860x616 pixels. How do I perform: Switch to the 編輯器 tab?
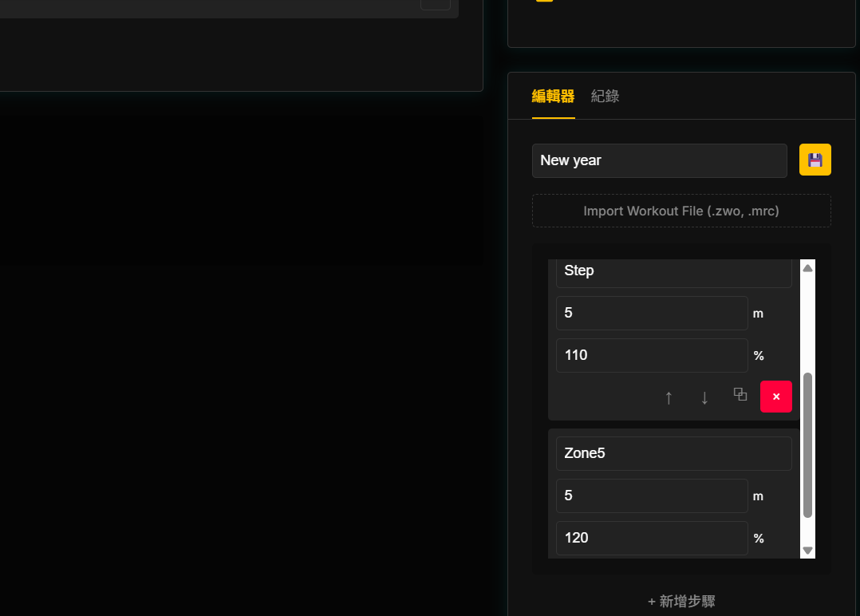click(553, 97)
